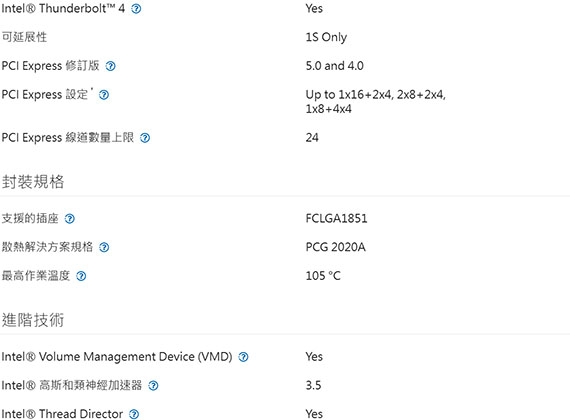Image resolution: width=570 pixels, height=420 pixels.
Task: Click the PCG 2020A thermal spec value
Action: point(335,247)
